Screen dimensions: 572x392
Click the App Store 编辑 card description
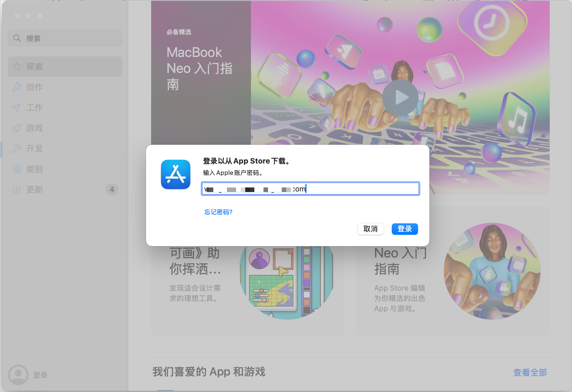(x=399, y=298)
